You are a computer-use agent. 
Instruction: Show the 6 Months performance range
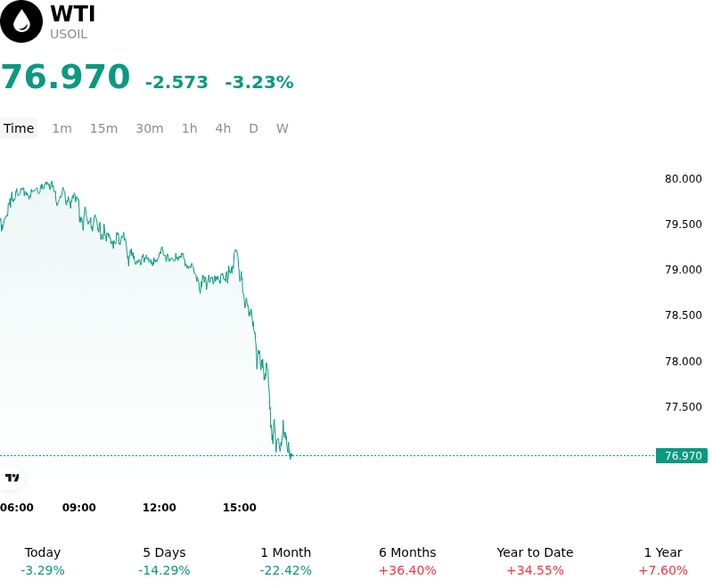point(407,561)
